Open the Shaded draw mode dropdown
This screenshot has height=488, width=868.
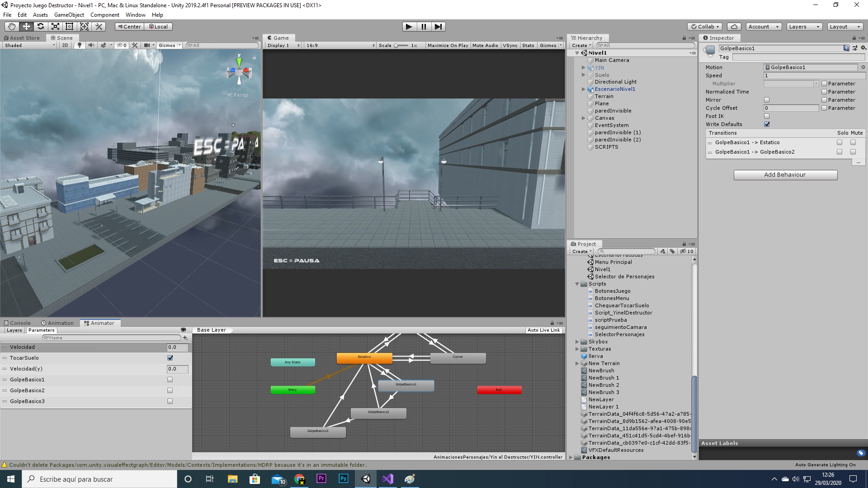pos(29,45)
